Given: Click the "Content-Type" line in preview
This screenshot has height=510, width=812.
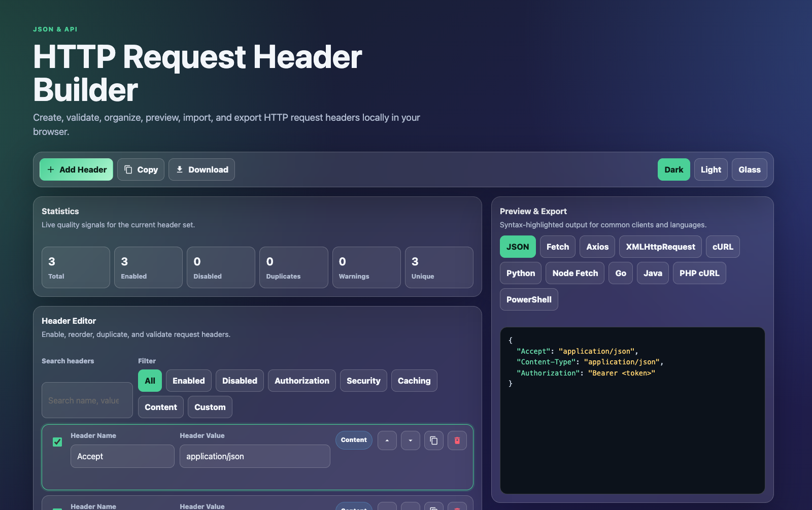Looking at the screenshot, I should [590, 362].
